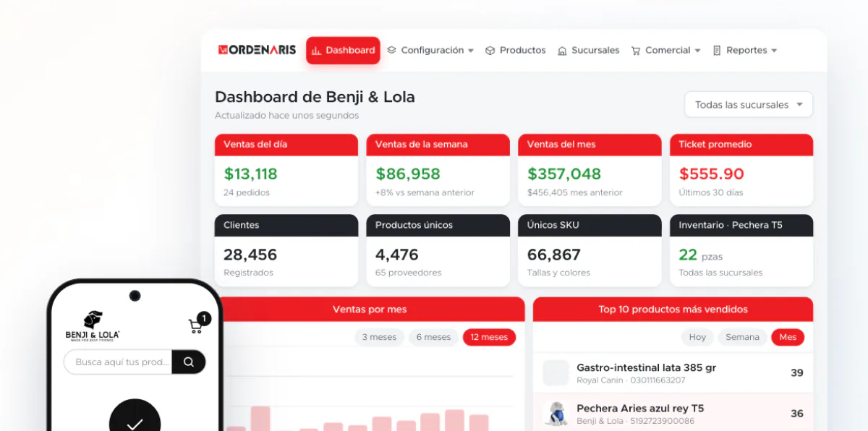Select the Mes filter for top products
Screen dimensions: 868x431
point(788,337)
